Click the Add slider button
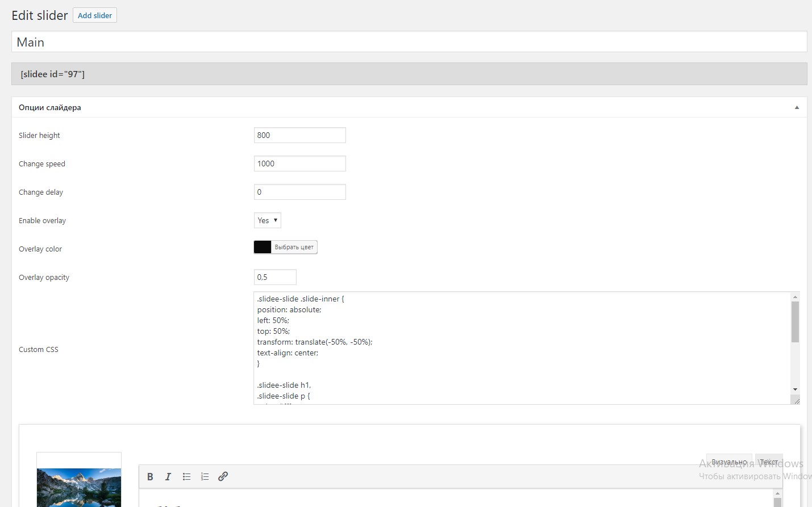 (95, 15)
